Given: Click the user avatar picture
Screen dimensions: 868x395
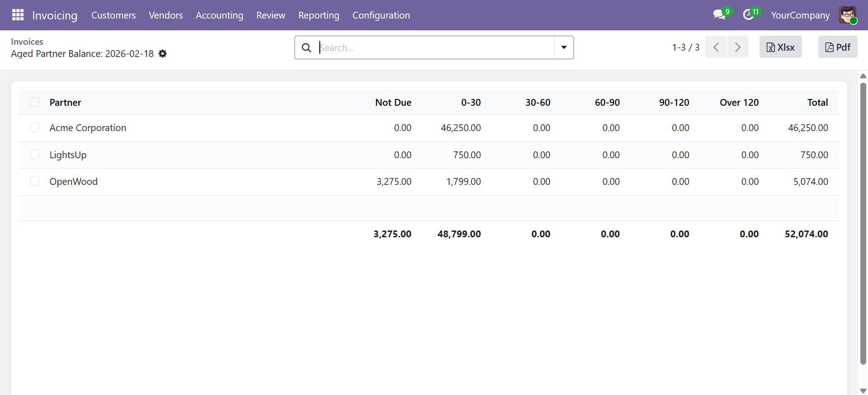Looking at the screenshot, I should pos(847,15).
